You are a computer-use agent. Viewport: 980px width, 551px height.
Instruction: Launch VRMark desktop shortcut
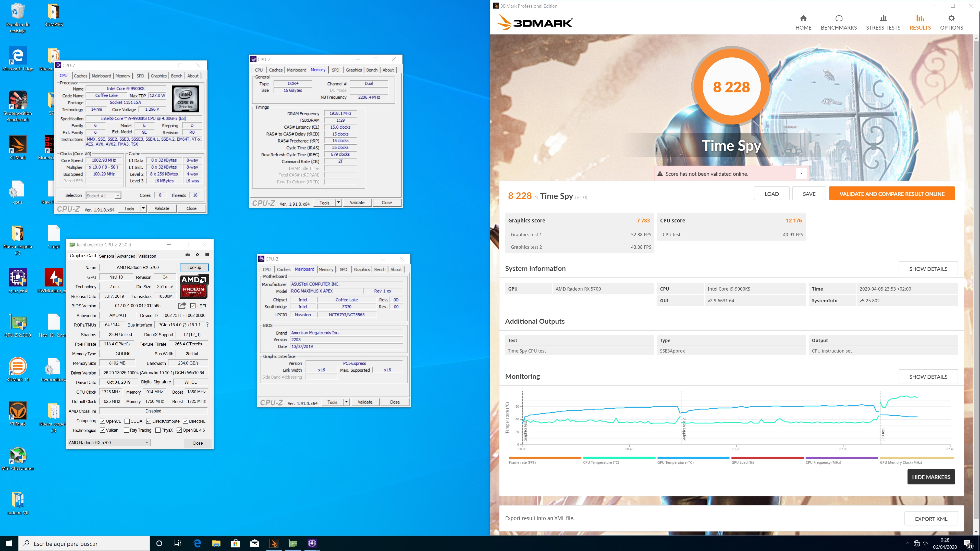[18, 414]
